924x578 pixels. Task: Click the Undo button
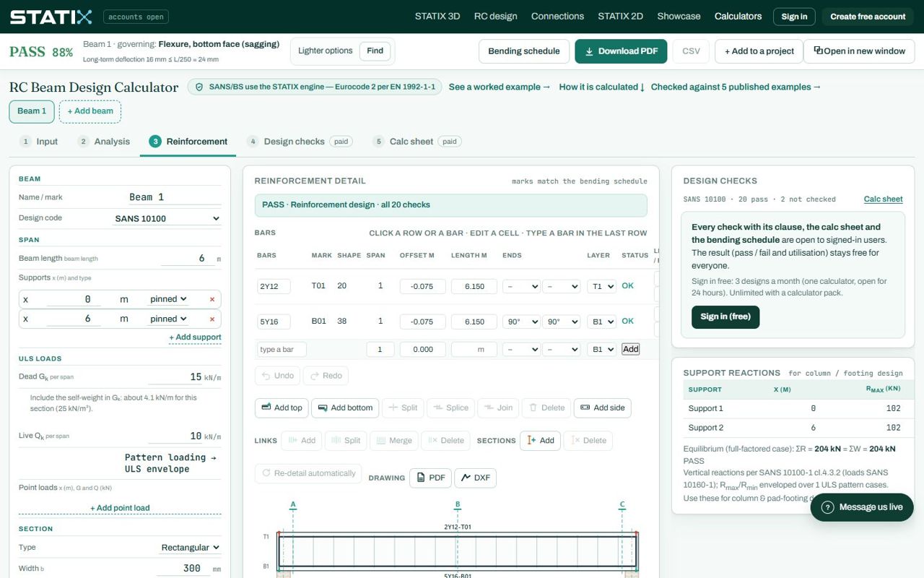pos(278,376)
